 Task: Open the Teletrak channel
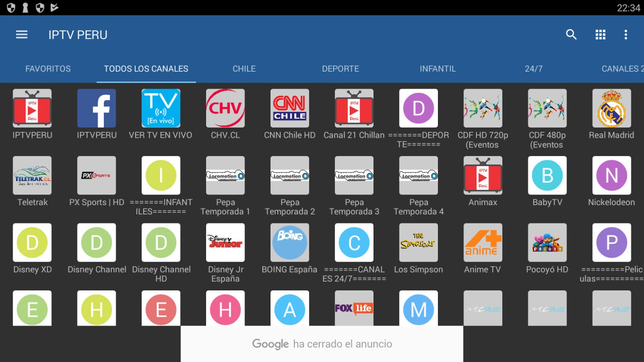coord(32,175)
